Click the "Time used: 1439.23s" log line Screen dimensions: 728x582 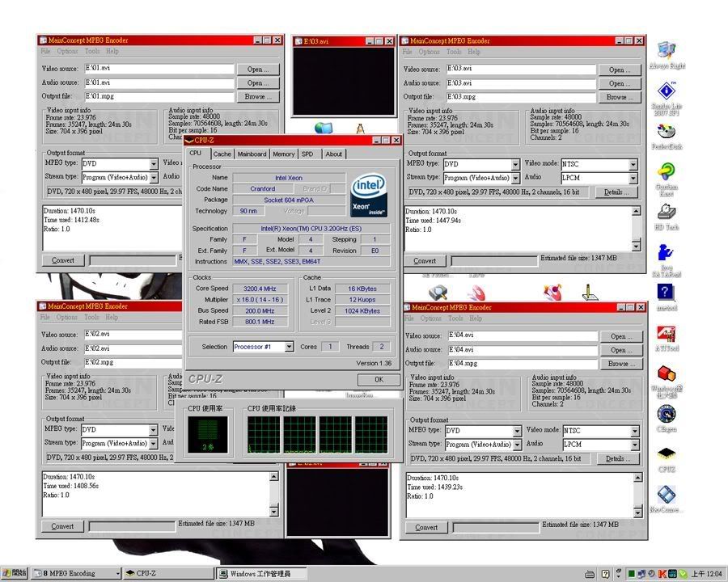434,487
